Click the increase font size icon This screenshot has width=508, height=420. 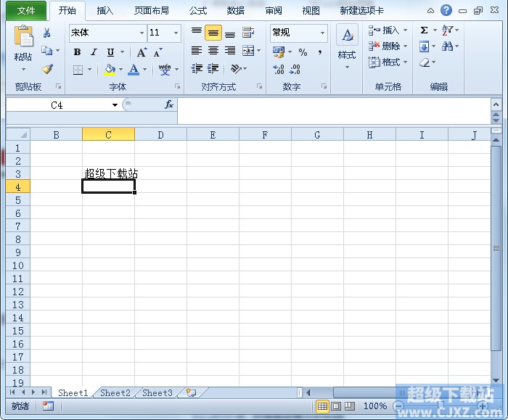tap(142, 52)
